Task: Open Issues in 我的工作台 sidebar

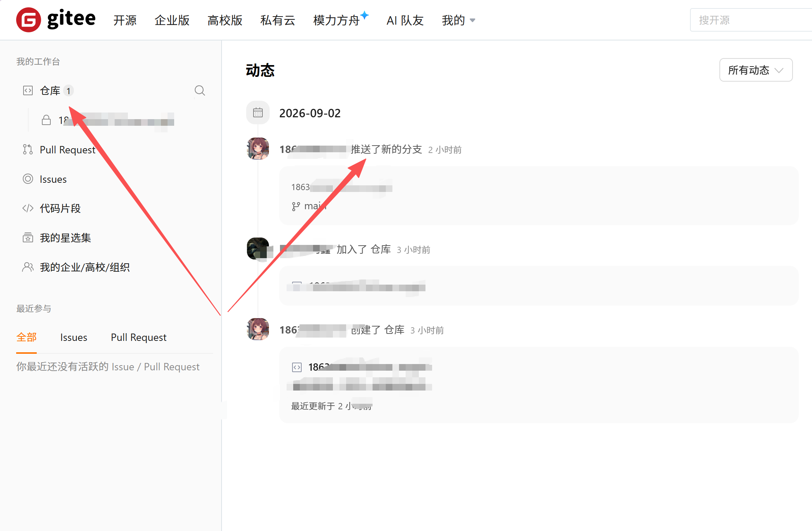Action: point(53,179)
